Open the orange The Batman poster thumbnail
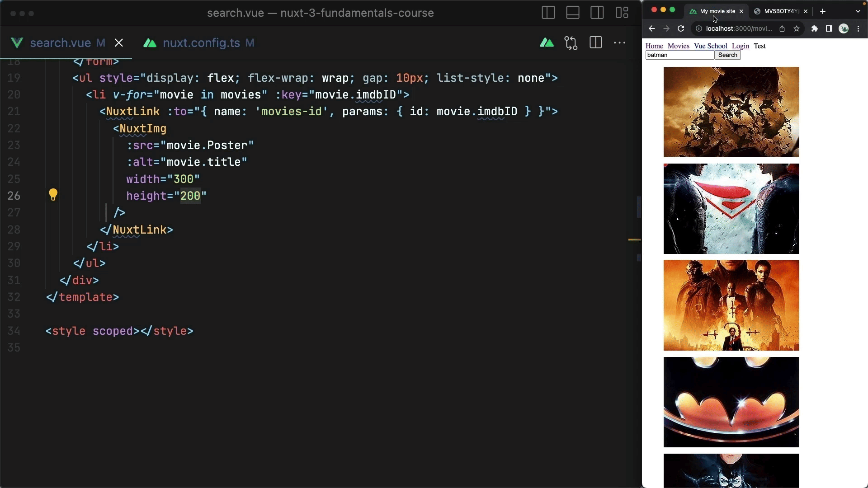868x488 pixels. click(731, 305)
